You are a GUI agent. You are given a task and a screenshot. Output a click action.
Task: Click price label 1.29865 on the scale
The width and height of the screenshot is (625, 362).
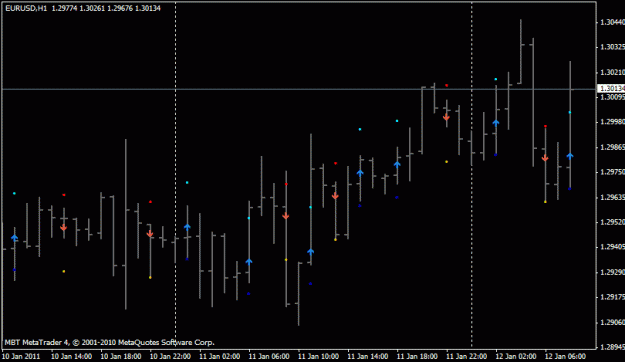(x=612, y=148)
